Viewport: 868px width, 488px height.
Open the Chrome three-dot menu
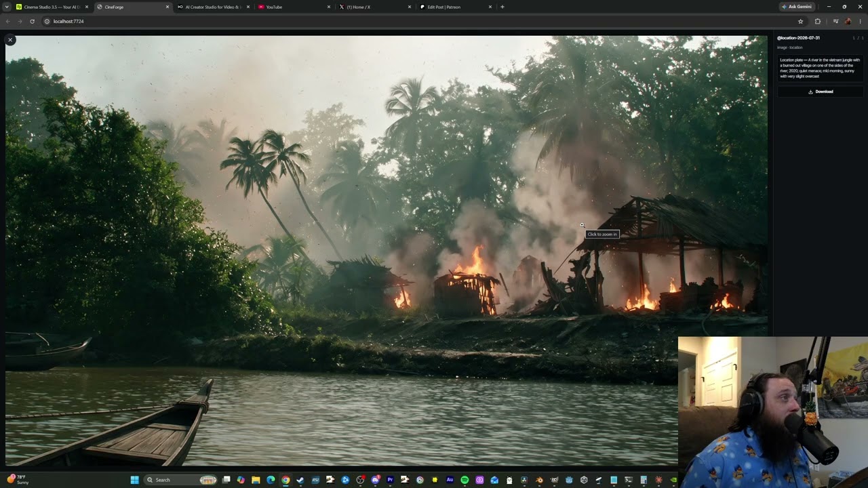coord(860,21)
